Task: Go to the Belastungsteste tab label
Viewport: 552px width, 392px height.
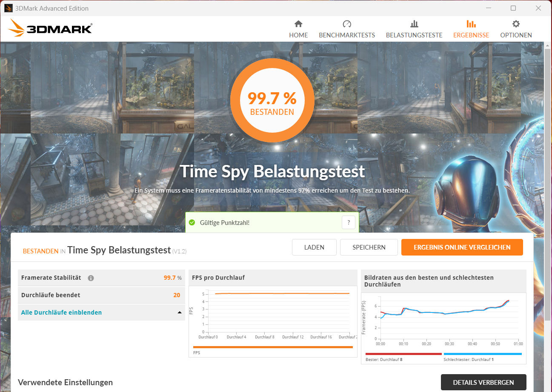Action: pyautogui.click(x=414, y=35)
